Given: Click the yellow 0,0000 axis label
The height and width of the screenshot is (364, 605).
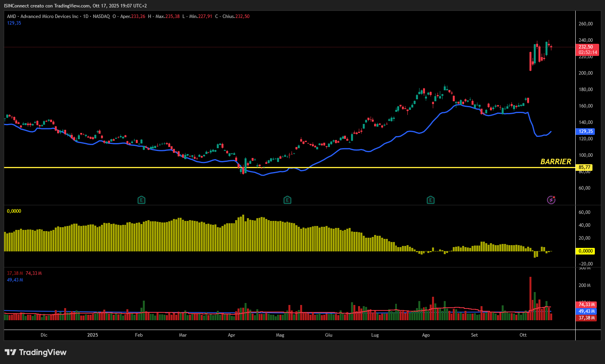Looking at the screenshot, I should tap(585, 251).
